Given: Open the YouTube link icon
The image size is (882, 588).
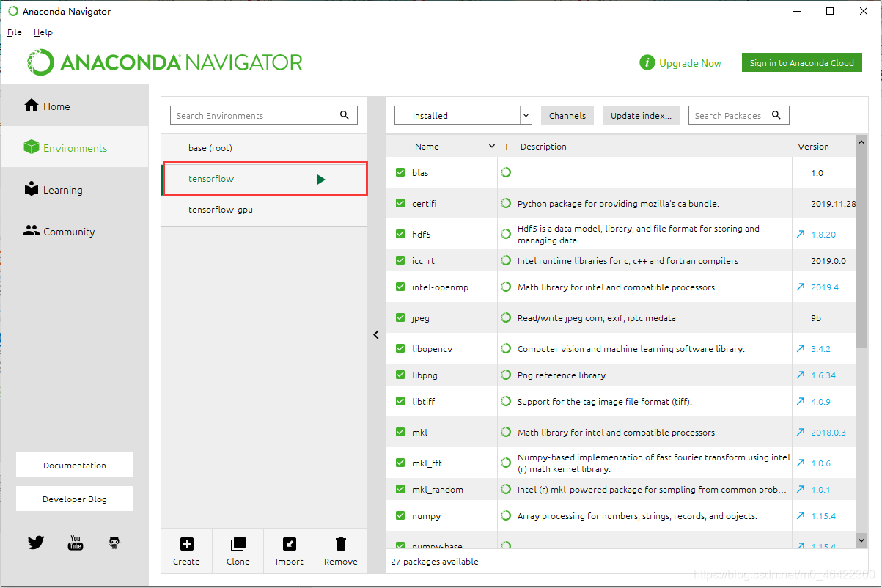Looking at the screenshot, I should (75, 543).
